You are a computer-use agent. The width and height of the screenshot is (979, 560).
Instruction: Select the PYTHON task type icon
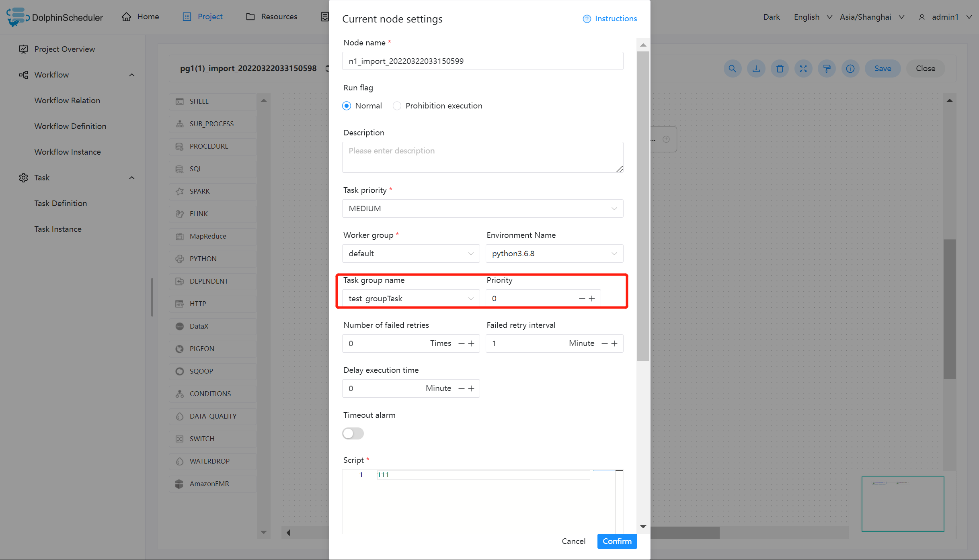click(x=180, y=259)
